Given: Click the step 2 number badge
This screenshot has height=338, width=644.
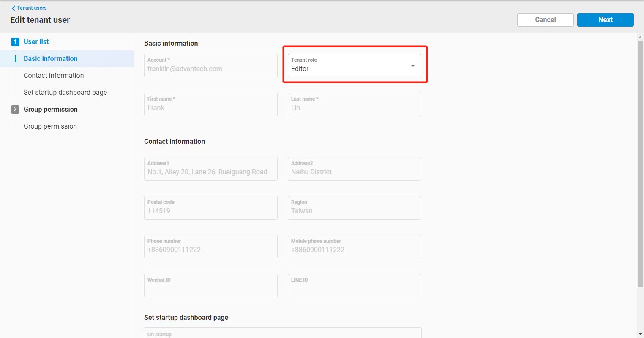Looking at the screenshot, I should coord(15,109).
